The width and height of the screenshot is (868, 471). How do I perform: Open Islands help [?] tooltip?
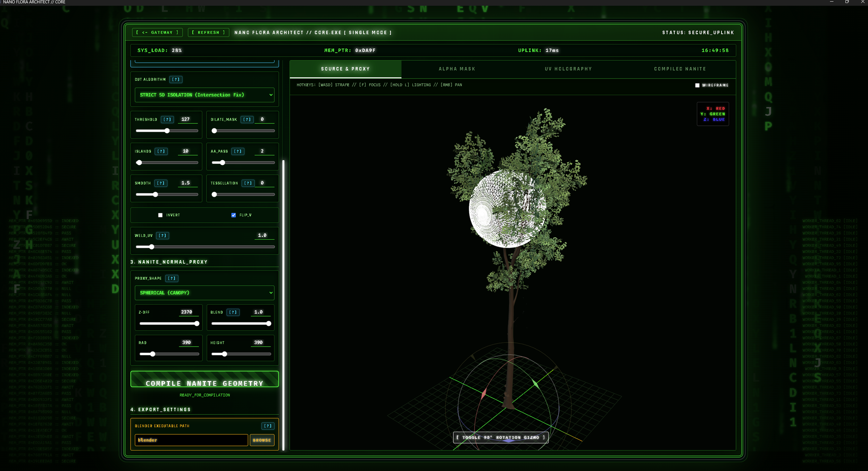161,151
